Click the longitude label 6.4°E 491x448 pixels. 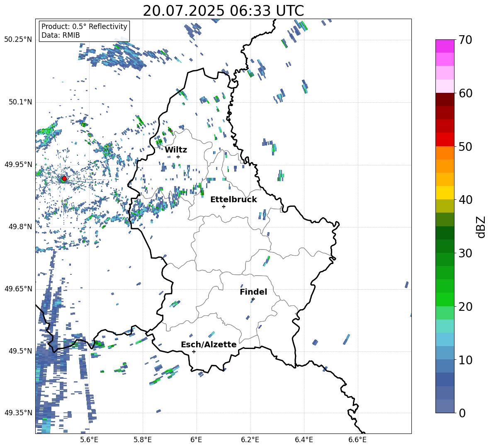(x=304, y=440)
